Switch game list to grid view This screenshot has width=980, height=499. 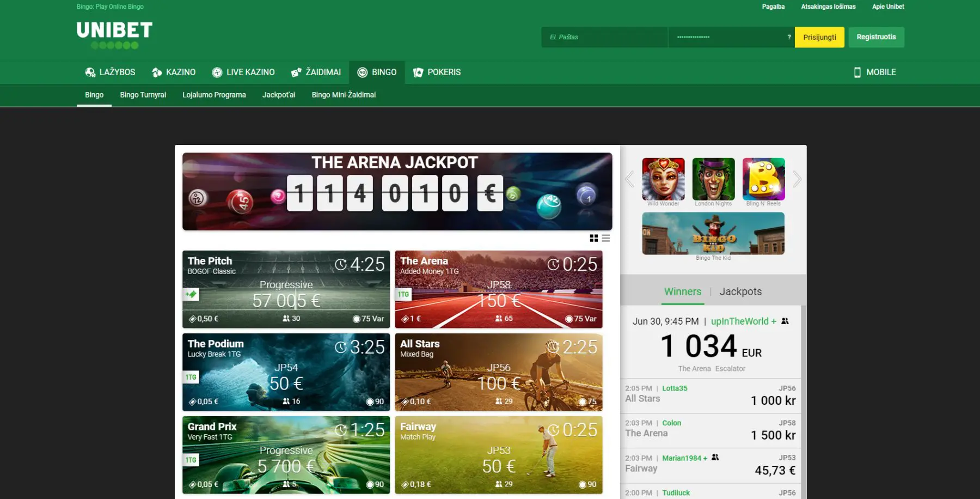click(594, 238)
